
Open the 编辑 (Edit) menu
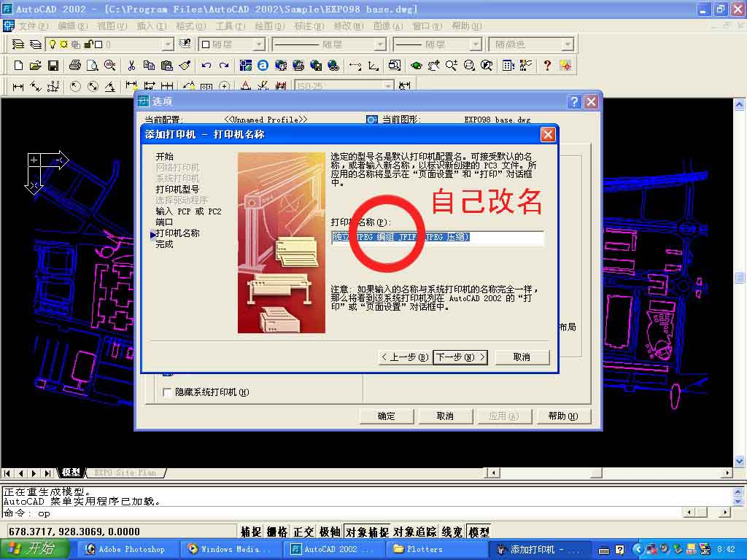click(73, 26)
